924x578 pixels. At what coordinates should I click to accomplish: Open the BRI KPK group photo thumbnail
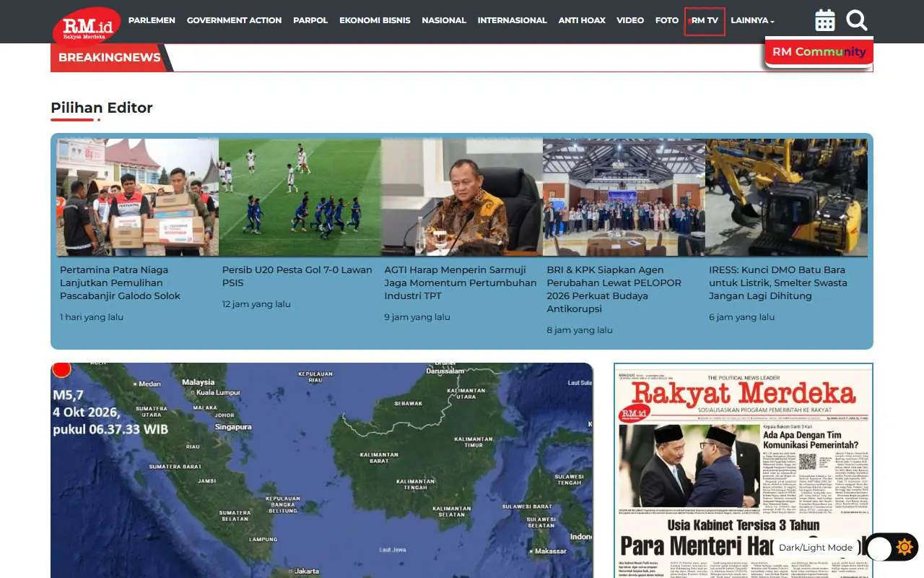(624, 197)
